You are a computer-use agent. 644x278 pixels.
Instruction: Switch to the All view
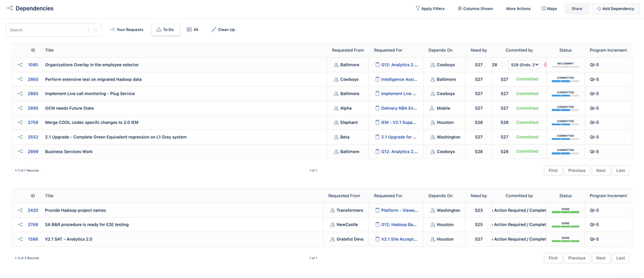pyautogui.click(x=192, y=30)
